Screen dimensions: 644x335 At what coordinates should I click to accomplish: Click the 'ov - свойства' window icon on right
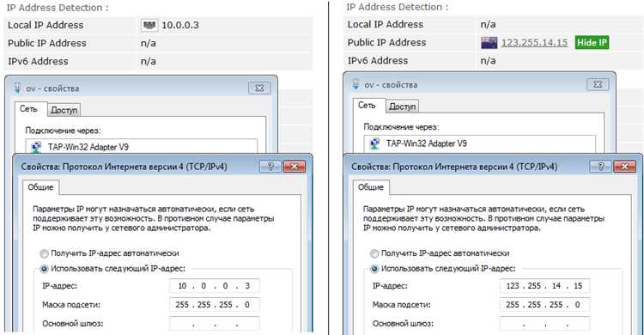(355, 85)
